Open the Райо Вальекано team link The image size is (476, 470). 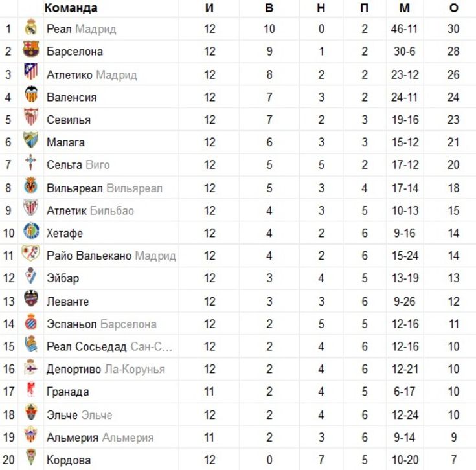111,256
